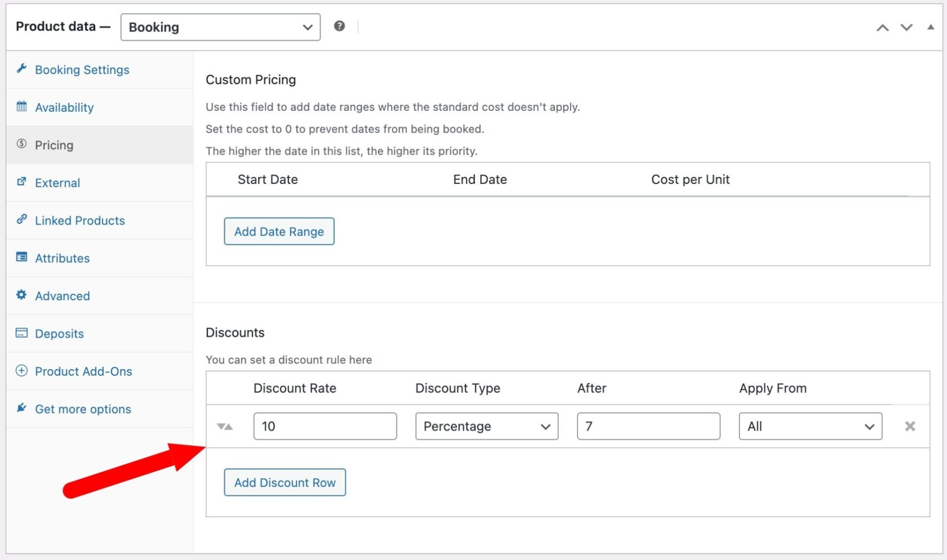Click the wrench icon beside Booking Settings
The image size is (947, 560).
[x=21, y=69]
